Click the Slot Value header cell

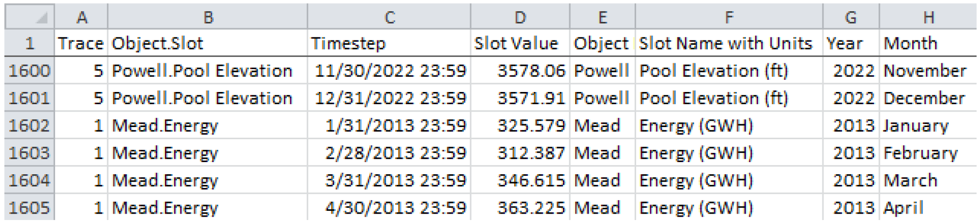[x=520, y=44]
